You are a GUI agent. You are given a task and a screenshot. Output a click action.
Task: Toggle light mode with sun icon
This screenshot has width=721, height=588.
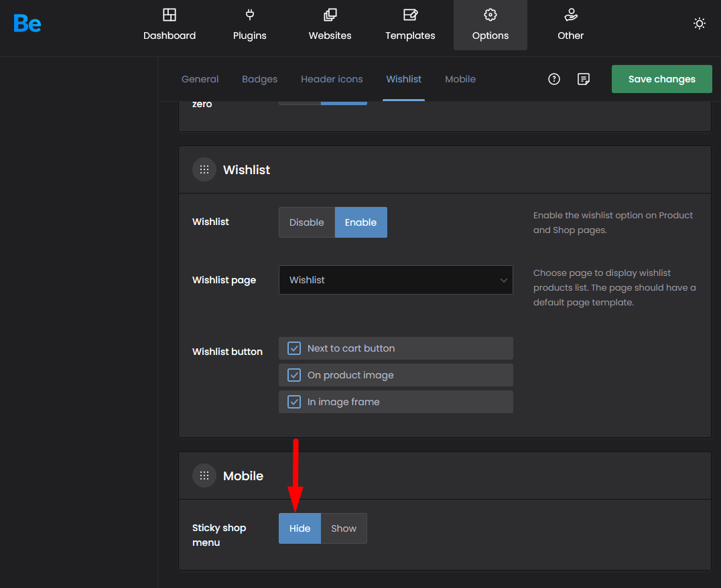tap(700, 23)
